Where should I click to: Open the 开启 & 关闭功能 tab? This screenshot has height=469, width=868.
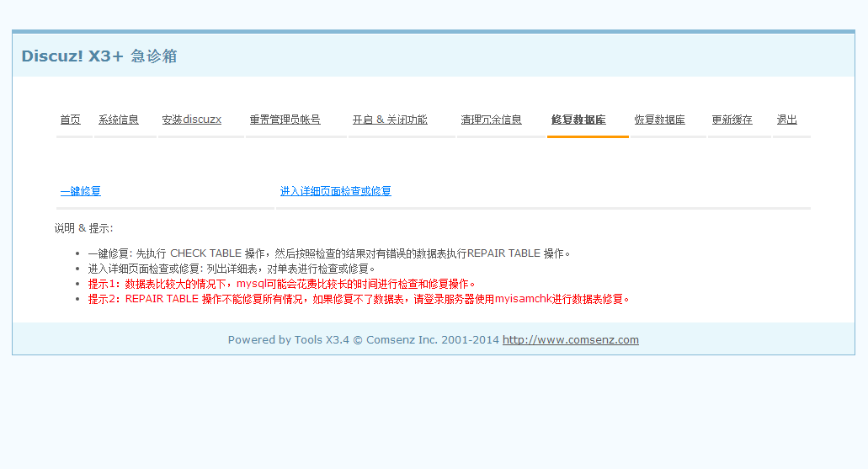(390, 119)
